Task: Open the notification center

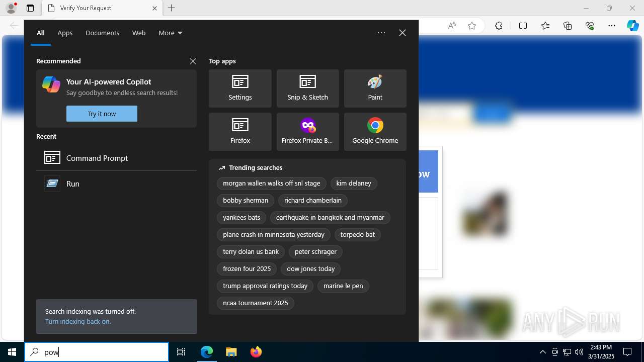Action: (x=627, y=352)
